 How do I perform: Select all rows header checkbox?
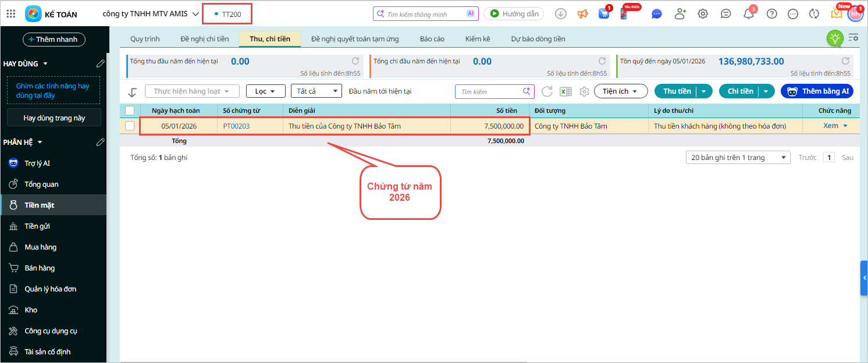(x=130, y=111)
